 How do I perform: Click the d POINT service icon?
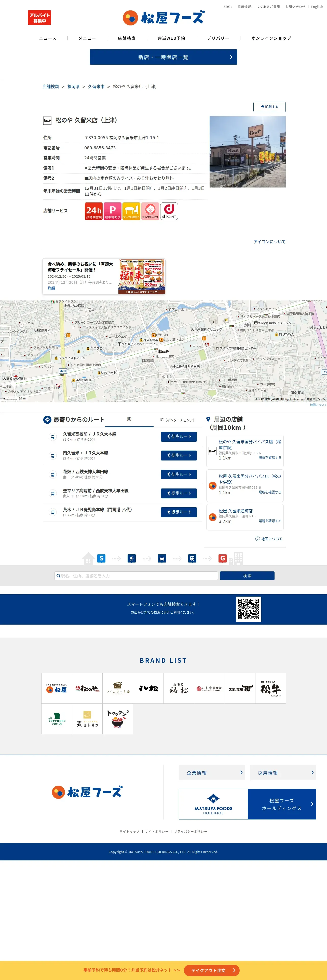click(169, 211)
